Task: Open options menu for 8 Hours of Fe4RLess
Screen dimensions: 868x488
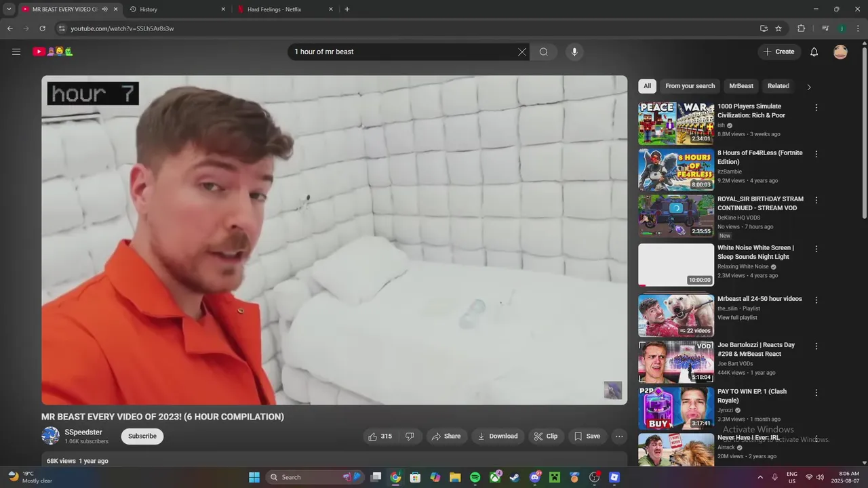Action: tap(816, 154)
